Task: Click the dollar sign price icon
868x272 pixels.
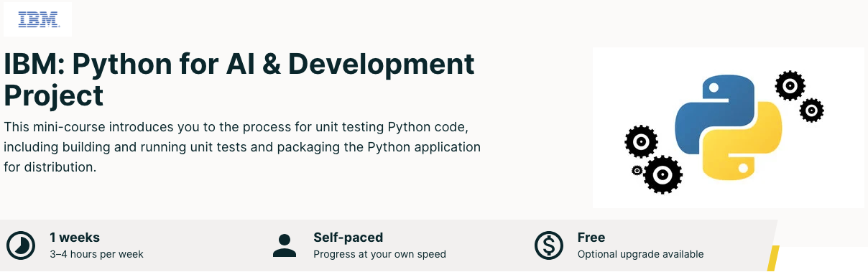Action: click(548, 245)
